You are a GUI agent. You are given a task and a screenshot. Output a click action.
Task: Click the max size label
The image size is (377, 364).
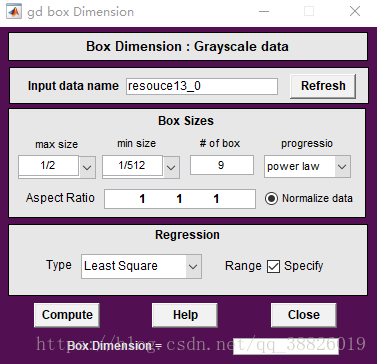[x=57, y=144]
